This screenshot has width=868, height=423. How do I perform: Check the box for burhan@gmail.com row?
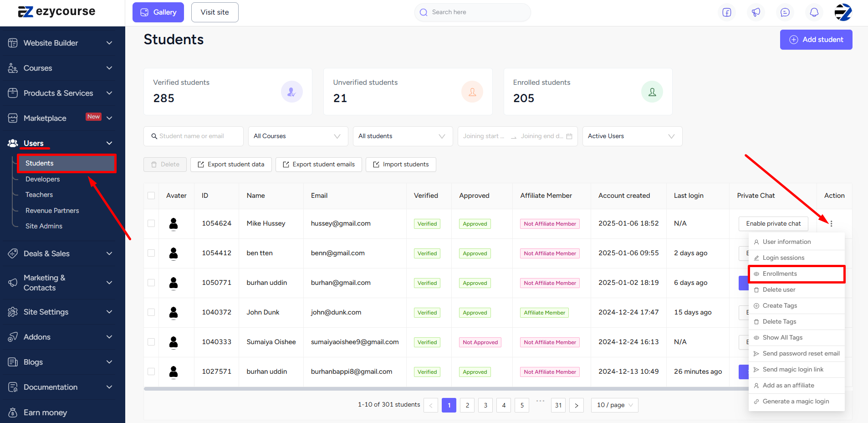pos(151,283)
